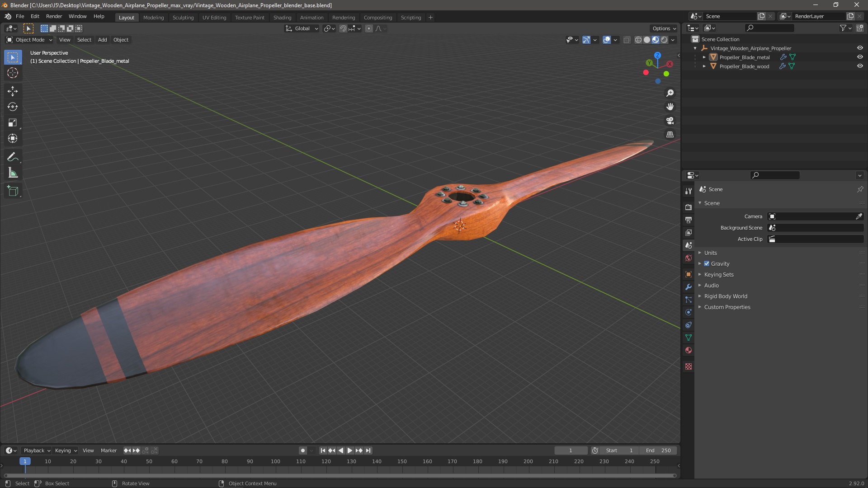Click the Marker menu in timeline

tap(108, 450)
